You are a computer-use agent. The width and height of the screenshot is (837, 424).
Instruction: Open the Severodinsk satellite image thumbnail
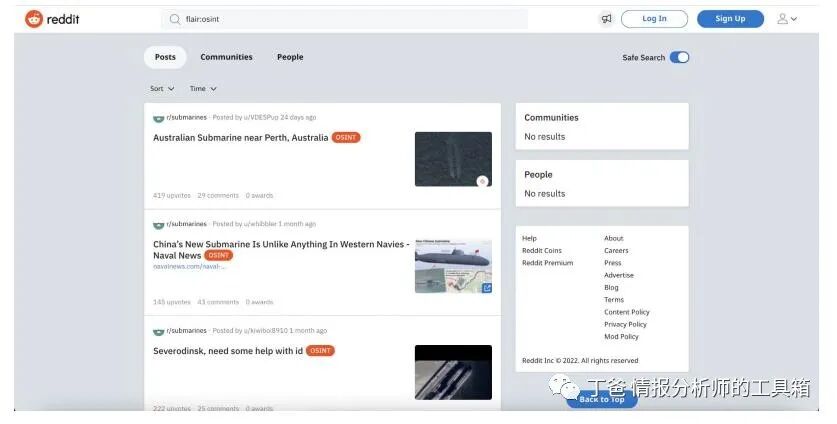tap(453, 372)
